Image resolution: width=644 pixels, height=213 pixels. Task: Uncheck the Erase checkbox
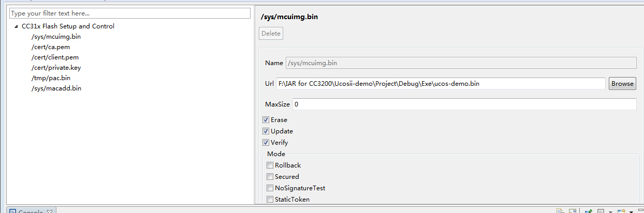click(x=266, y=120)
